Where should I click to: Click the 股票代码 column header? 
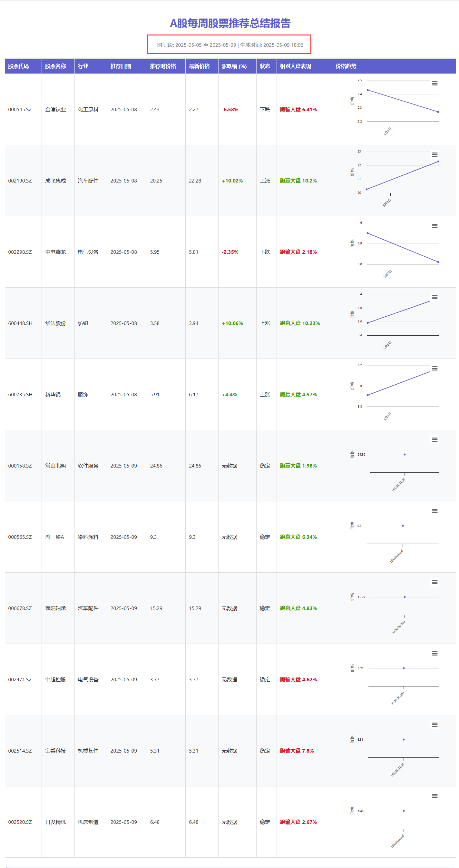pos(23,66)
